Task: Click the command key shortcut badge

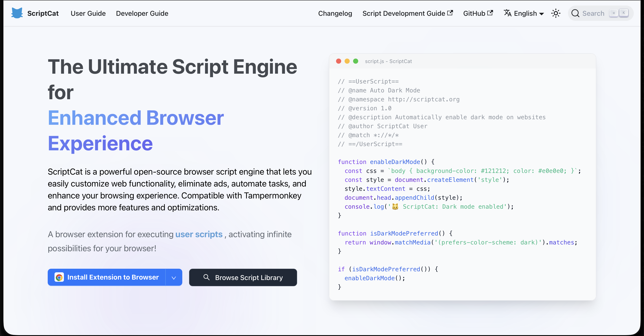Action: point(614,13)
